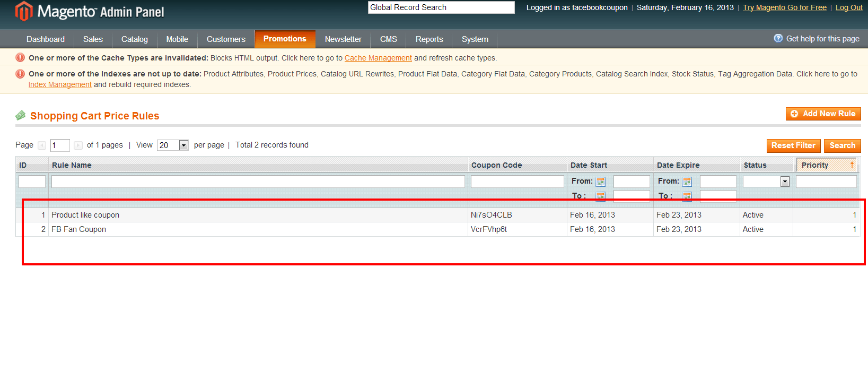Open the CMS menu
Screen dimensions: 868x388
(x=389, y=39)
